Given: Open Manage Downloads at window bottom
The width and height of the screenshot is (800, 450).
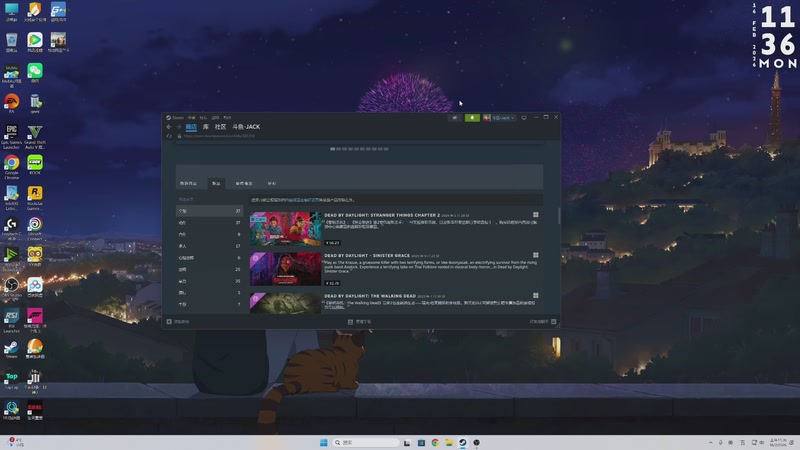Looking at the screenshot, I should (360, 322).
